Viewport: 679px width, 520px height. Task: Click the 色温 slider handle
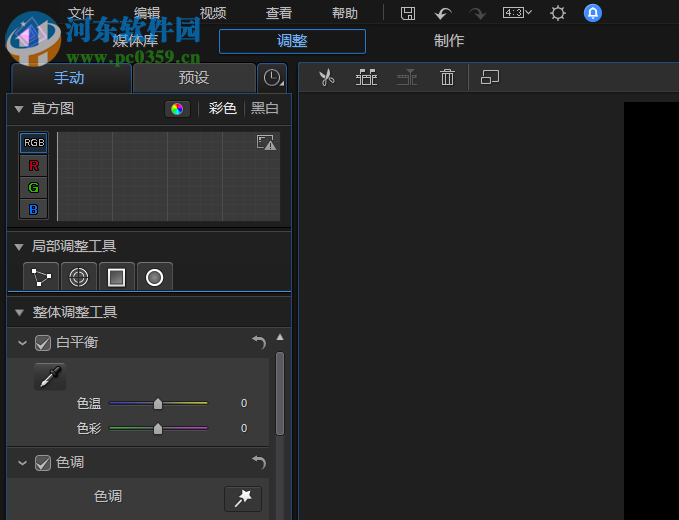coord(158,404)
